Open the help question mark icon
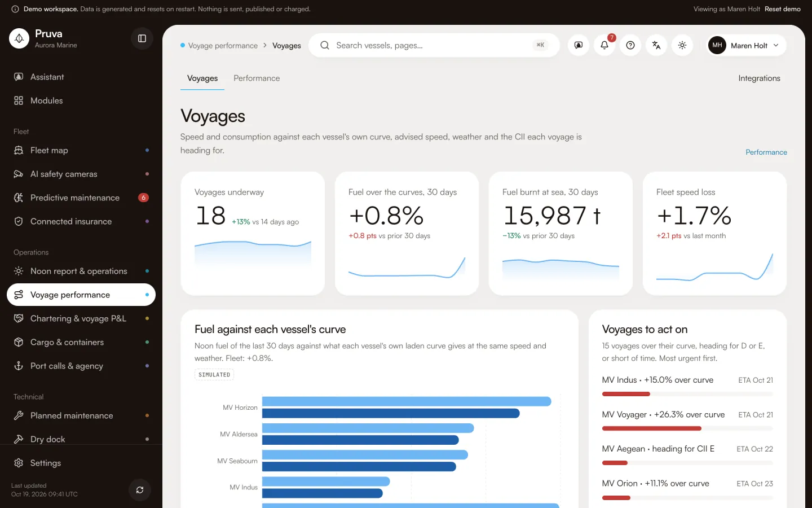 [x=630, y=45]
